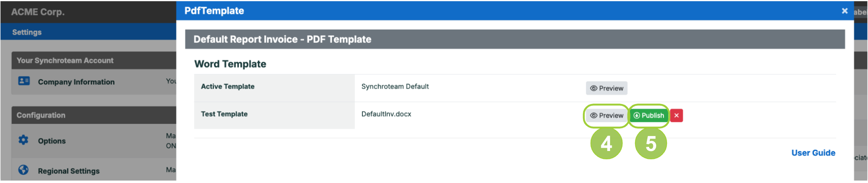The width and height of the screenshot is (868, 183).
Task: Open the User Guide link
Action: click(813, 153)
